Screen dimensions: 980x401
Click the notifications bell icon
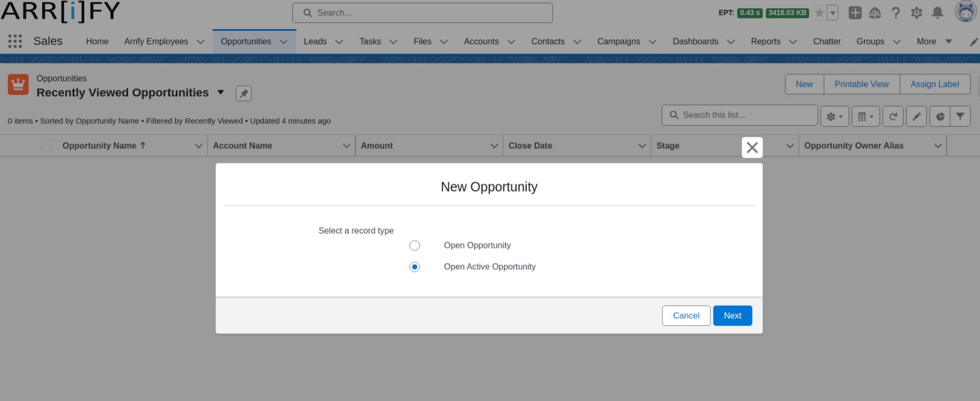click(x=937, y=13)
